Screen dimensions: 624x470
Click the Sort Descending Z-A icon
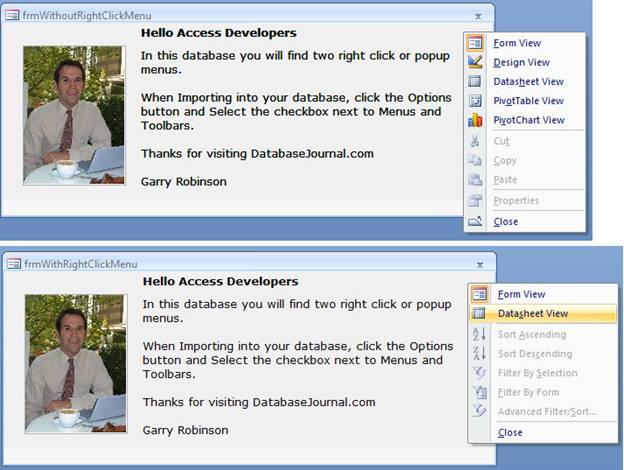point(479,353)
